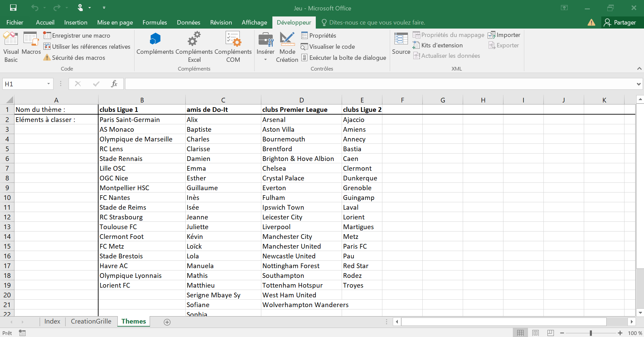The height and width of the screenshot is (337, 644).
Task: Open Propriétés of the control
Action: (319, 36)
